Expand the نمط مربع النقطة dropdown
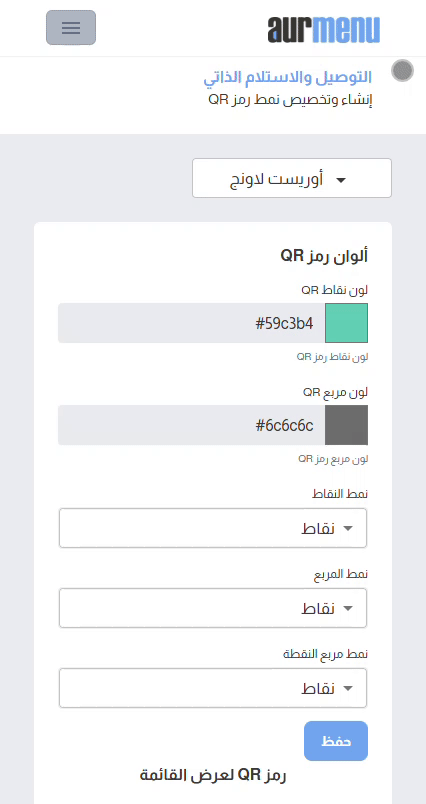 213,688
